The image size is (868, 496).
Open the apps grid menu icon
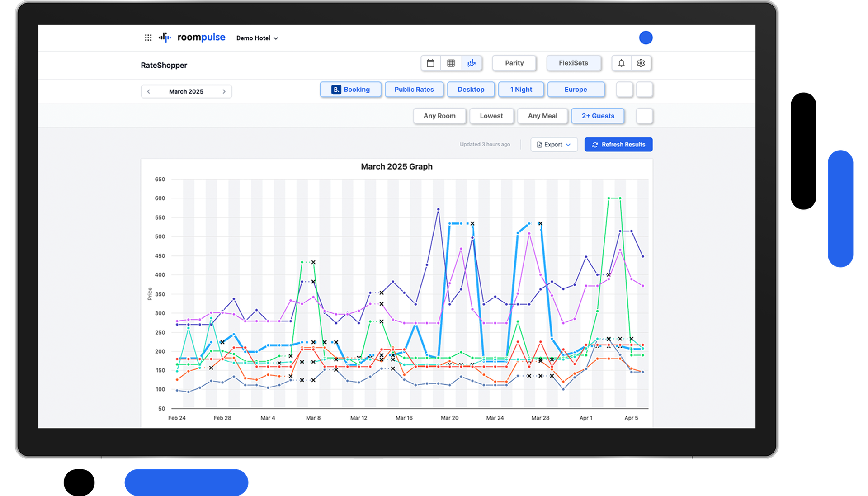tap(148, 38)
